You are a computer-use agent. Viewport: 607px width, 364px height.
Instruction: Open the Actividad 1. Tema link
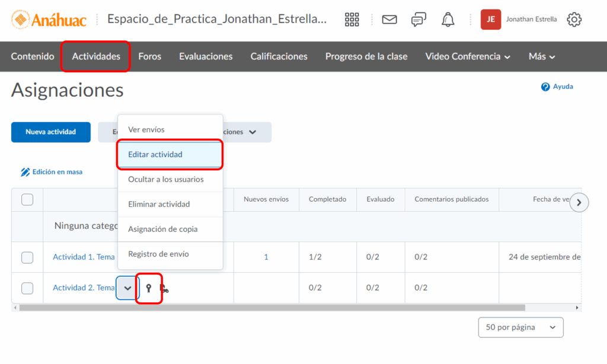coord(84,257)
